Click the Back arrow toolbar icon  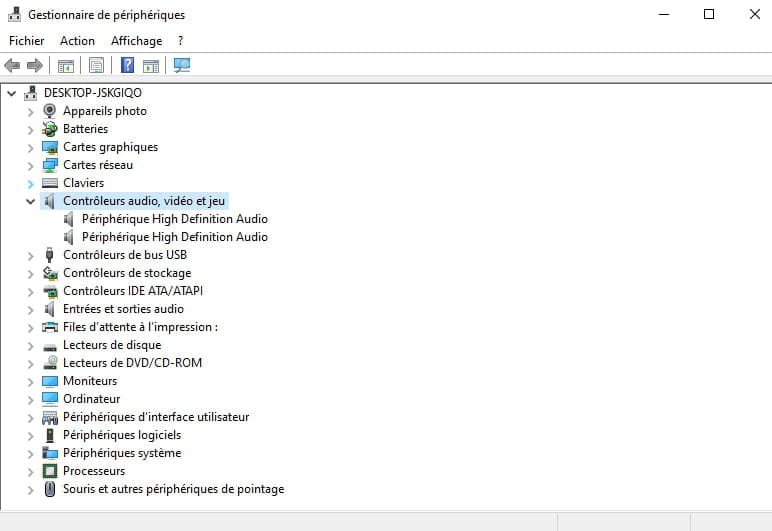click(12, 65)
